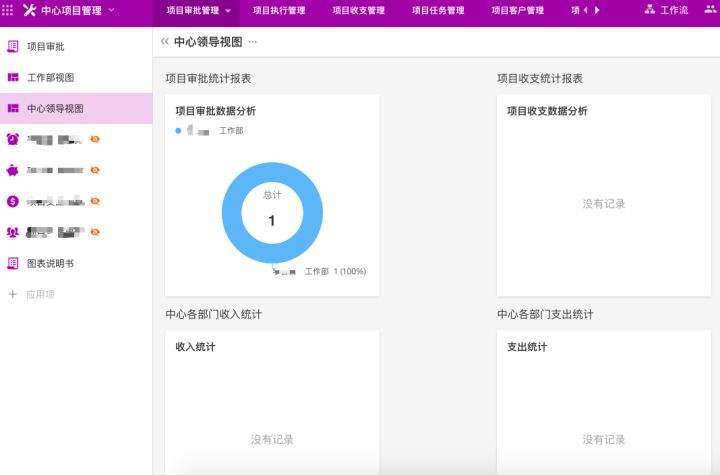The image size is (720, 475).
Task: Toggle hidden eye on piggy bank item
Action: [95, 170]
